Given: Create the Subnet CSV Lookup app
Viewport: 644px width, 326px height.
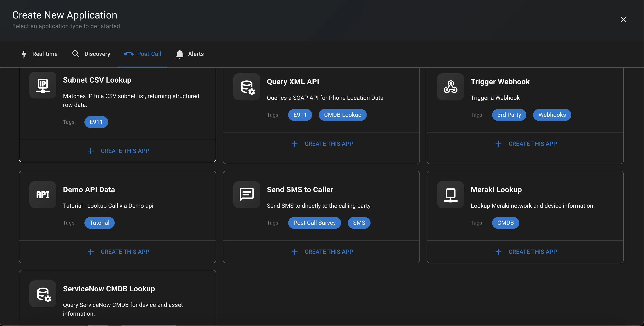Looking at the screenshot, I should 117,151.
